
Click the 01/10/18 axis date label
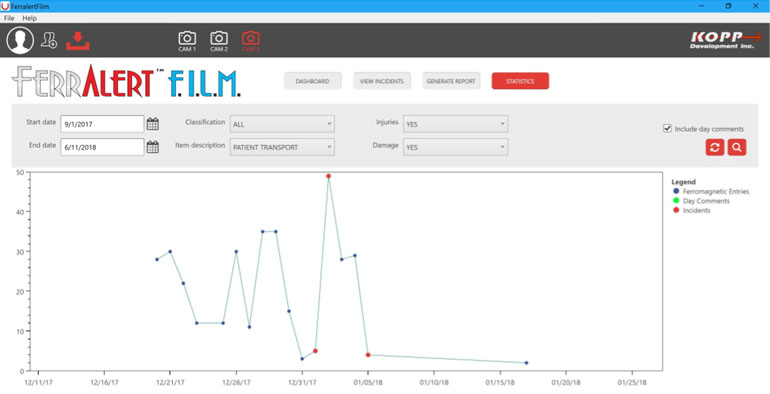pyautogui.click(x=434, y=382)
